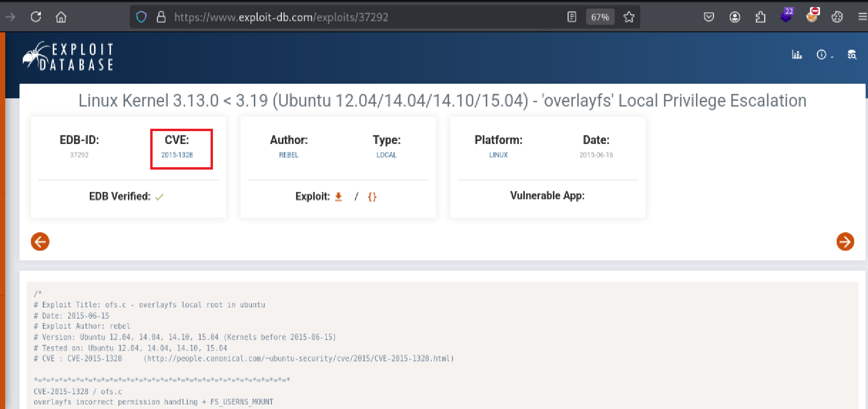Go to the previous exploit entry

point(40,241)
